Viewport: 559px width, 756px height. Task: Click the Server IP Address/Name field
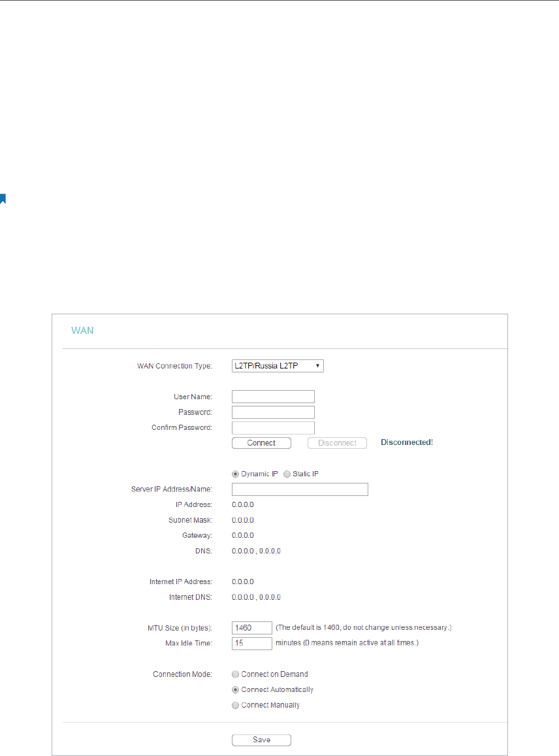pyautogui.click(x=300, y=489)
